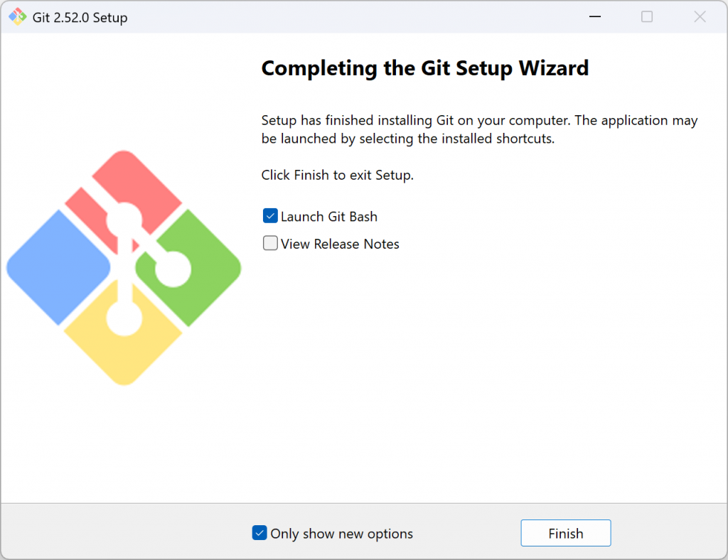The width and height of the screenshot is (728, 560).
Task: Untick the Only show new options checkbox
Action: pos(259,533)
